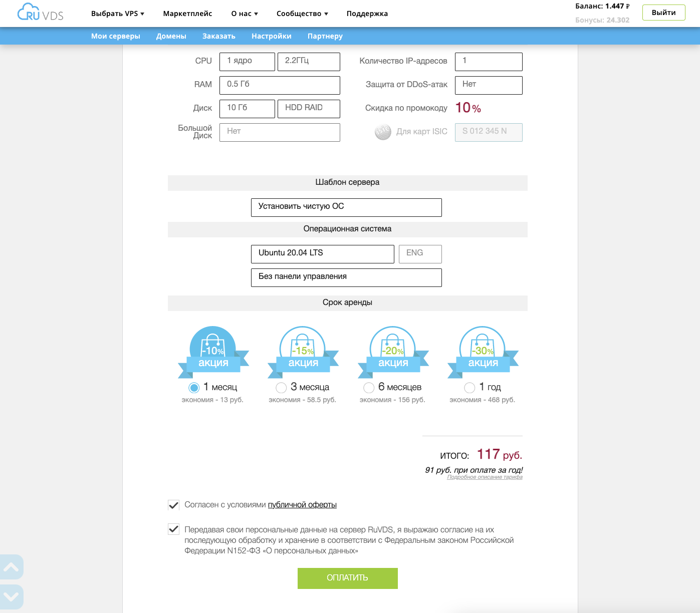
Task: Open the Без панели управления dropdown
Action: pos(346,277)
